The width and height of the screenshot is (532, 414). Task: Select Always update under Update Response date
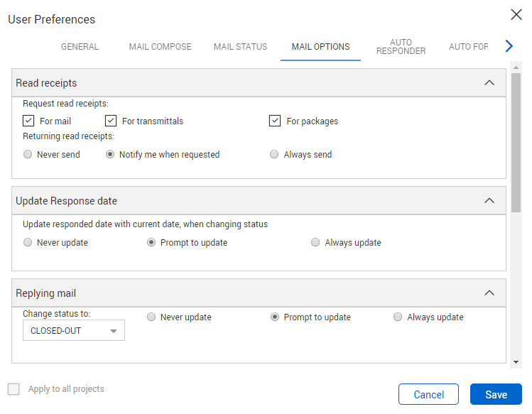(x=315, y=243)
